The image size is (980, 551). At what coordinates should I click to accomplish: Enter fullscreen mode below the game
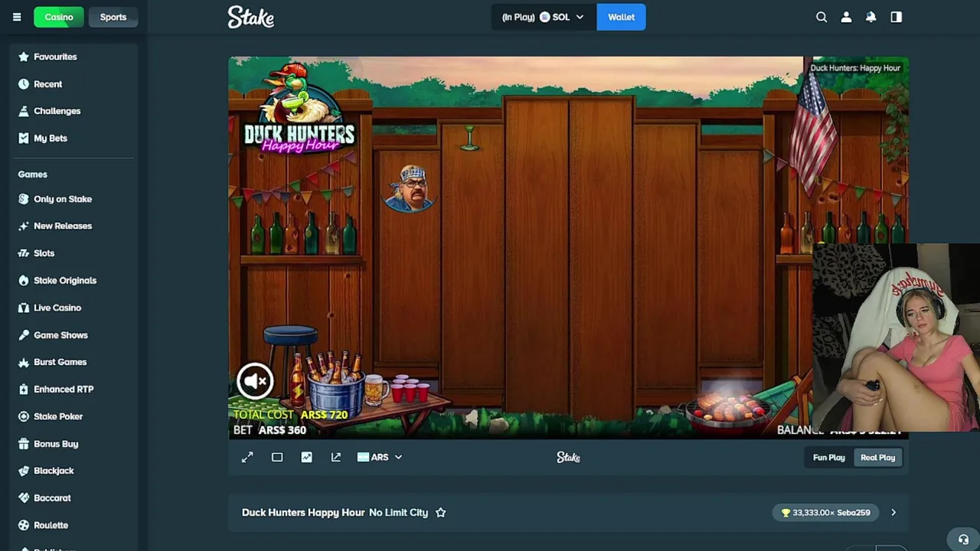coord(247,457)
